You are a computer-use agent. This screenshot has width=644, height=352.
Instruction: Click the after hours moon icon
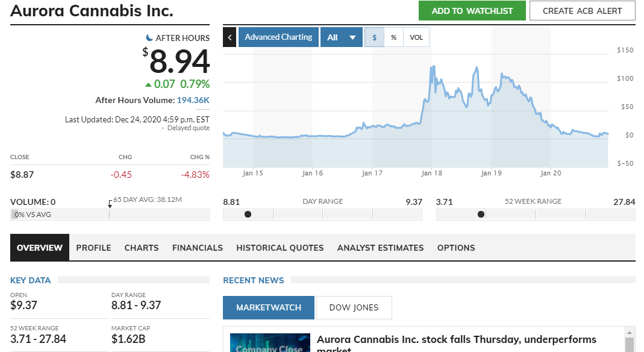coord(149,38)
